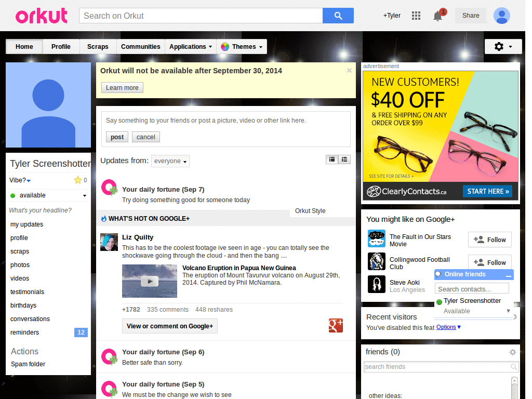Open my updates in sidebar

coord(27,224)
